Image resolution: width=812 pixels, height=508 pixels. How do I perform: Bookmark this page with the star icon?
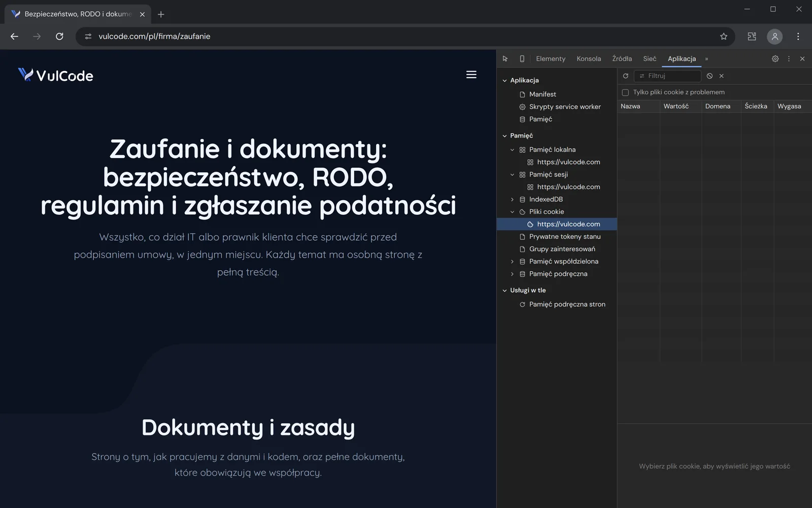pyautogui.click(x=724, y=37)
